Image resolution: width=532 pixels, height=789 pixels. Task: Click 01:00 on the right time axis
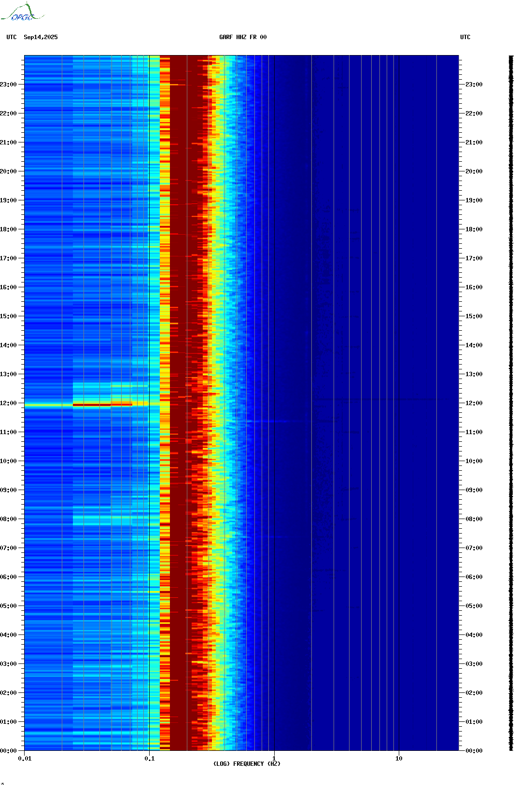tap(474, 722)
